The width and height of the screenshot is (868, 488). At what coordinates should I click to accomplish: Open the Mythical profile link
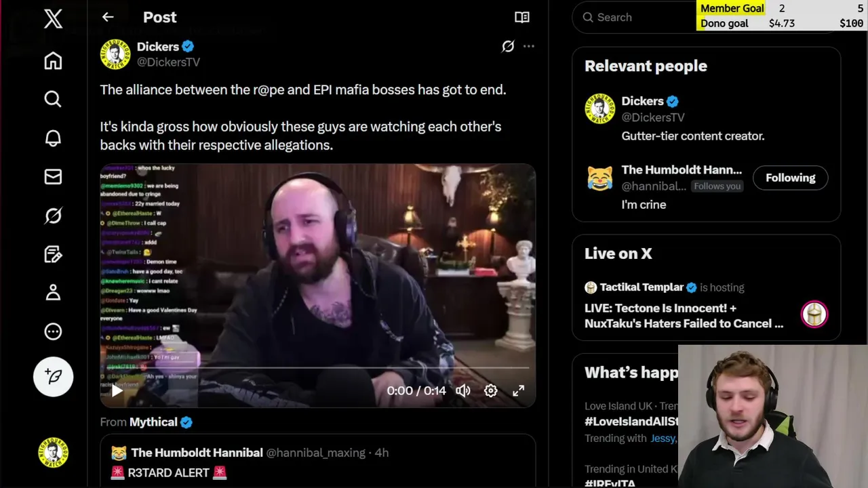click(153, 422)
